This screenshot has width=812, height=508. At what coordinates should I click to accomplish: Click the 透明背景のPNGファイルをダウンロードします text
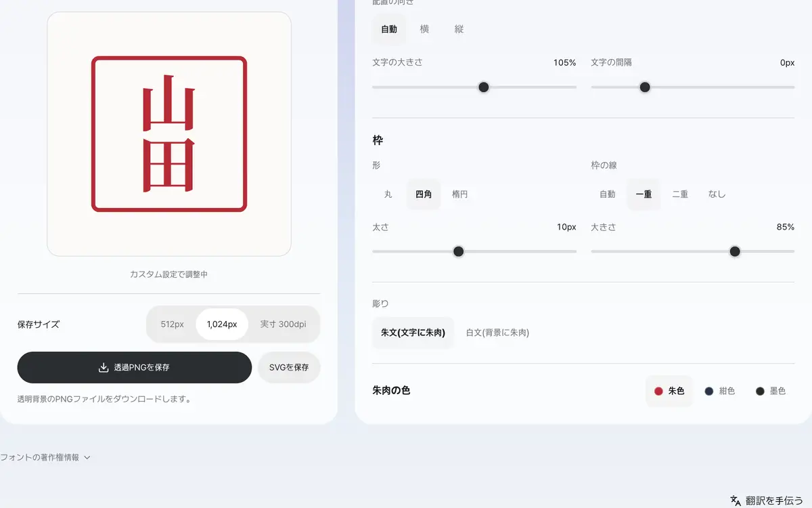point(104,399)
